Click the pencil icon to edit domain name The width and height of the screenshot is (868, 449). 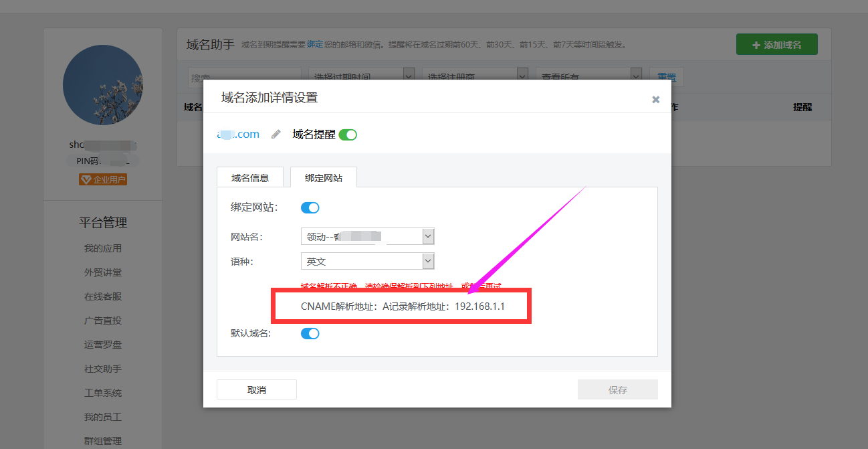click(276, 134)
